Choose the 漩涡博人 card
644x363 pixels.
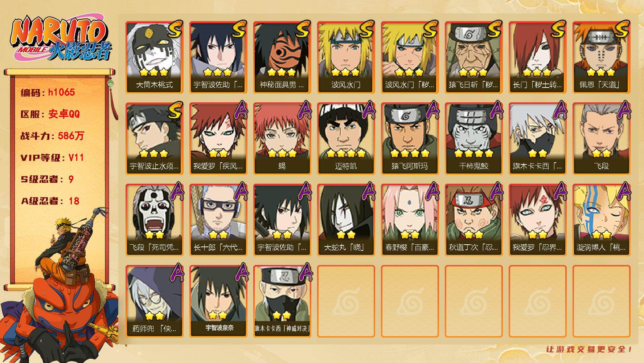point(601,220)
